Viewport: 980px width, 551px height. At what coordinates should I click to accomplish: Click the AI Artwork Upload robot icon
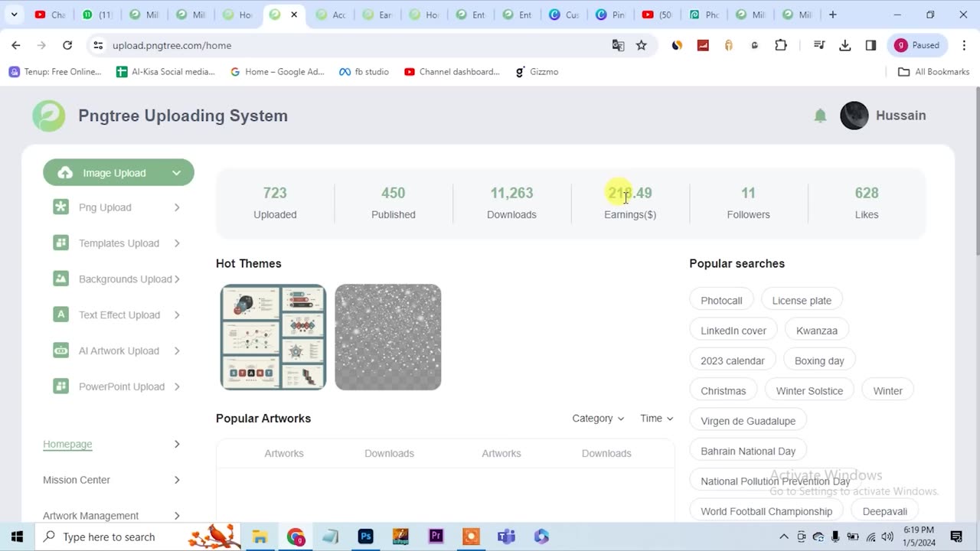pos(60,350)
